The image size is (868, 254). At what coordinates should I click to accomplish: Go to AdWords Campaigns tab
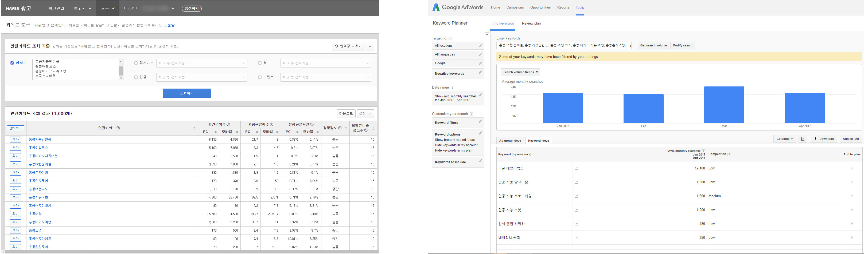[x=515, y=7]
